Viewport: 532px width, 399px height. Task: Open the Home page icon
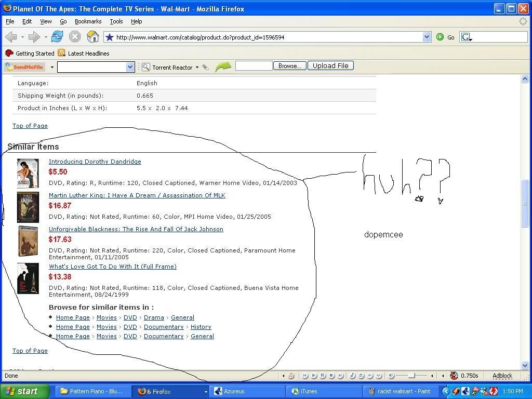tap(92, 37)
